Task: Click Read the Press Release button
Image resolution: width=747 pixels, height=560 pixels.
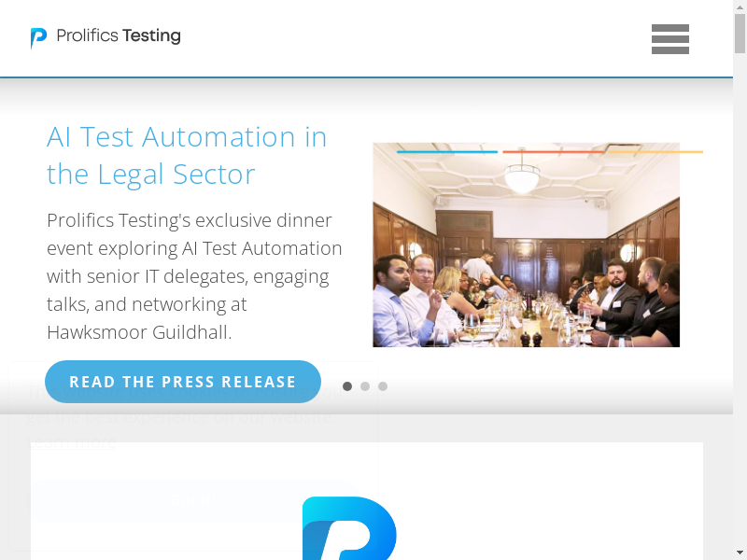Action: [x=183, y=382]
